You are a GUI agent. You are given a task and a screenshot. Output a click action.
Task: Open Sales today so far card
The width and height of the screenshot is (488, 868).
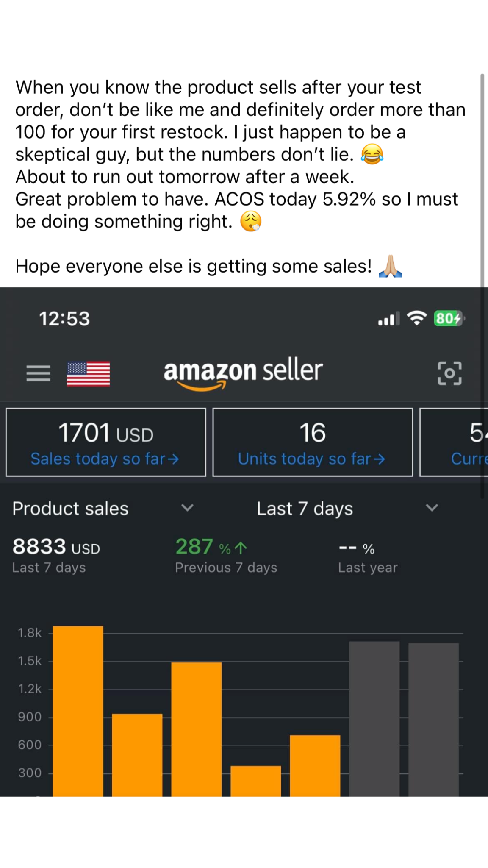105,442
